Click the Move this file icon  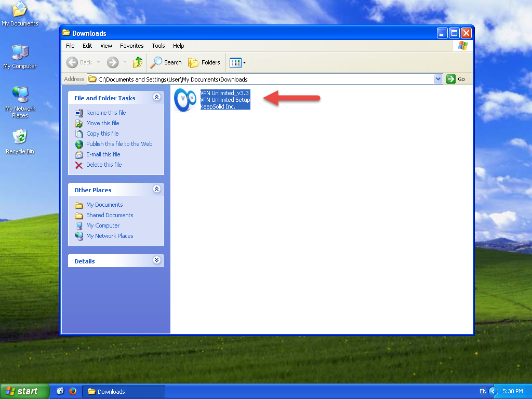click(79, 124)
